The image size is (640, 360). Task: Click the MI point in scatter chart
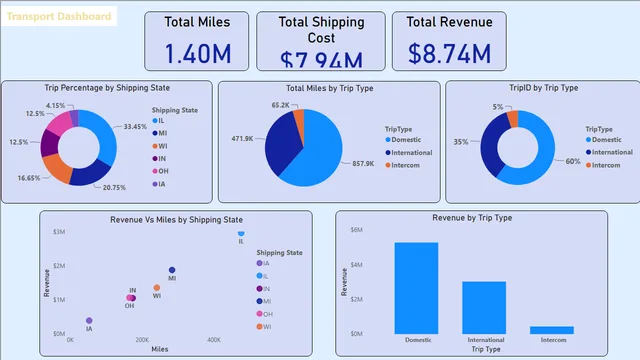[172, 270]
